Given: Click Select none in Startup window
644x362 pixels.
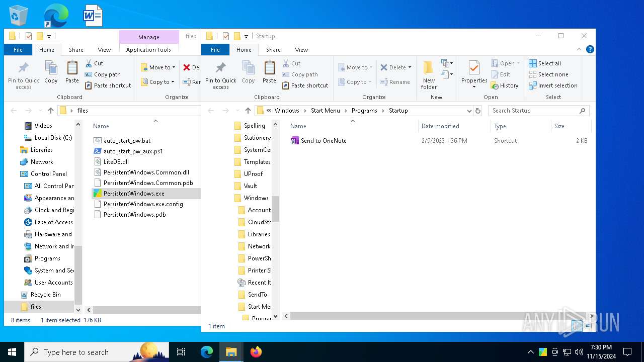Looking at the screenshot, I should [548, 74].
